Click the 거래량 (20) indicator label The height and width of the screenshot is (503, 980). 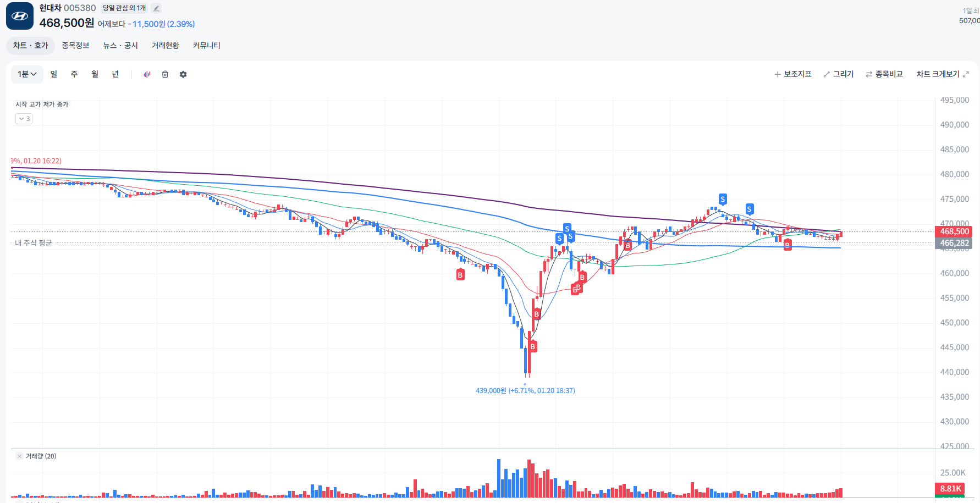[41, 456]
